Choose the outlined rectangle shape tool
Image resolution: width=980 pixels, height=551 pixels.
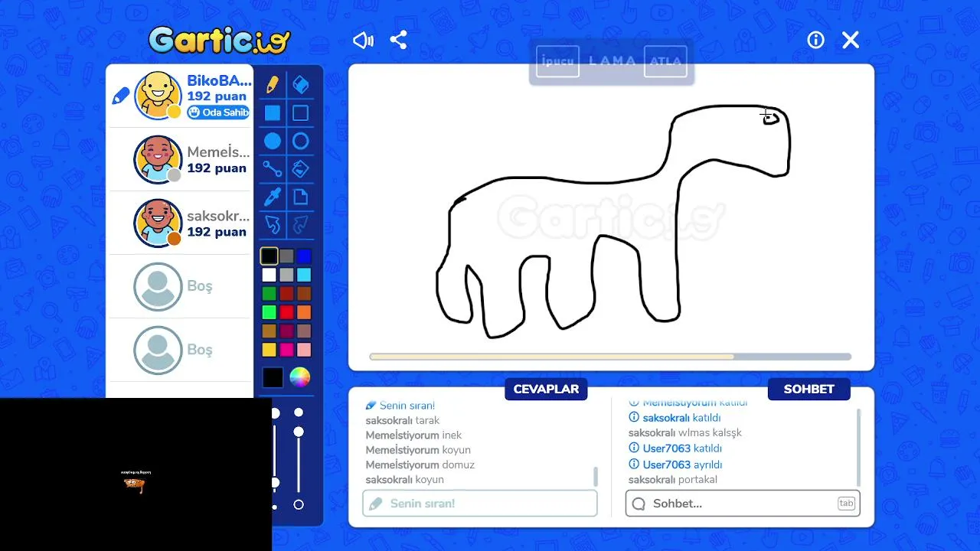click(x=301, y=113)
